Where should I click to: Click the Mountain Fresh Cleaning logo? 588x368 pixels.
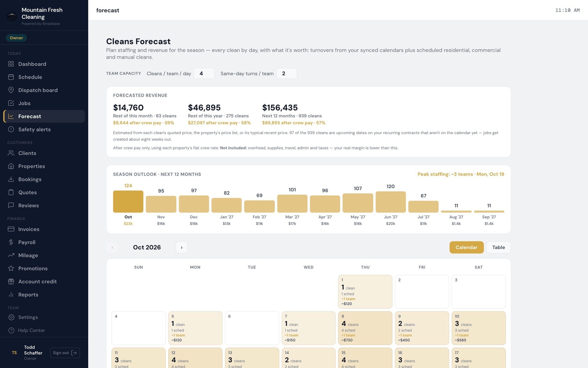(x=12, y=16)
